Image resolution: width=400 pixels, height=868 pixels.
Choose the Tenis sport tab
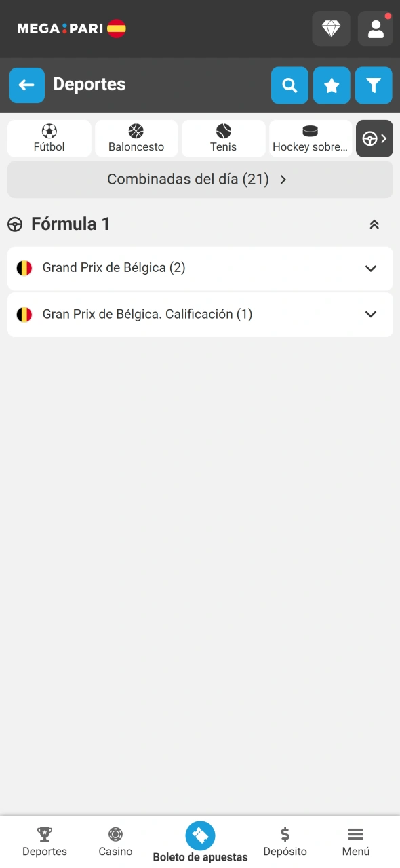point(224,138)
